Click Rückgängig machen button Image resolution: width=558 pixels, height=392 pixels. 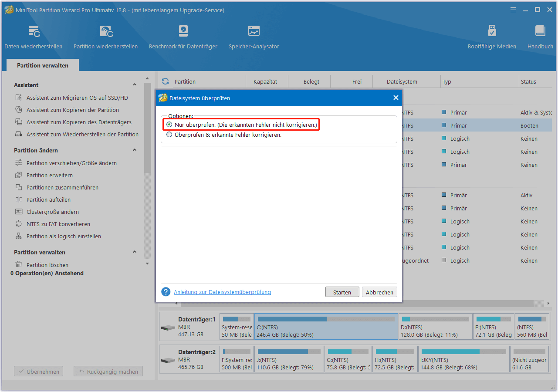pos(108,372)
